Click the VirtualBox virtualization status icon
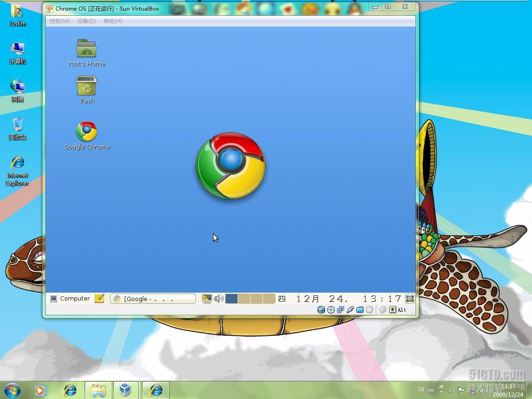The image size is (532, 399). pos(370,309)
